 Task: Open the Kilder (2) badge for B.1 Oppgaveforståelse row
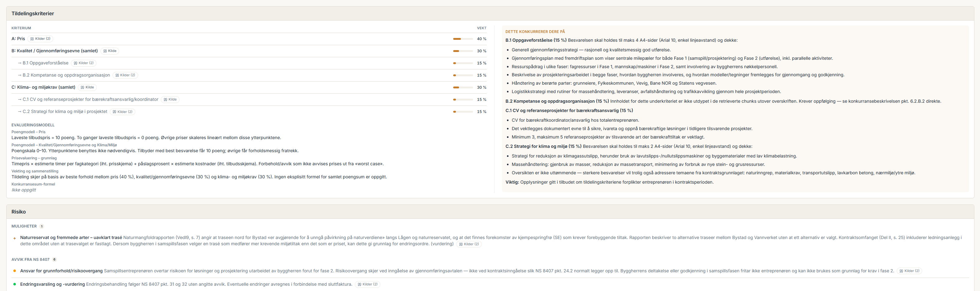coord(84,63)
